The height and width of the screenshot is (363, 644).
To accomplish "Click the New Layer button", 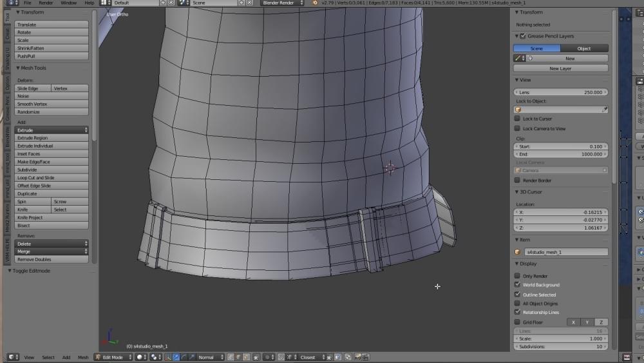I will pyautogui.click(x=561, y=68).
